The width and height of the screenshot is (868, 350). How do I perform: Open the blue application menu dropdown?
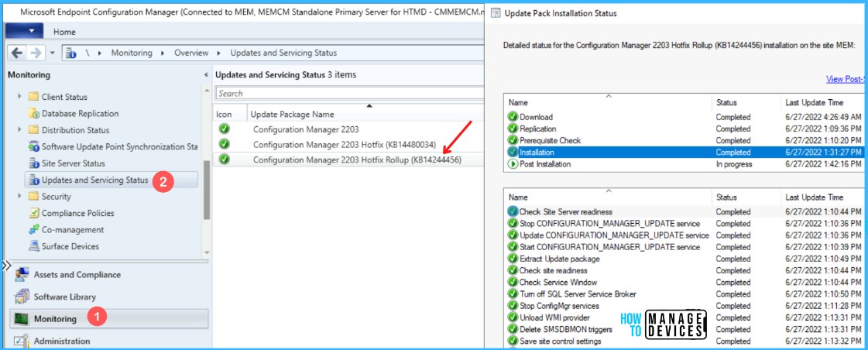coord(24,31)
